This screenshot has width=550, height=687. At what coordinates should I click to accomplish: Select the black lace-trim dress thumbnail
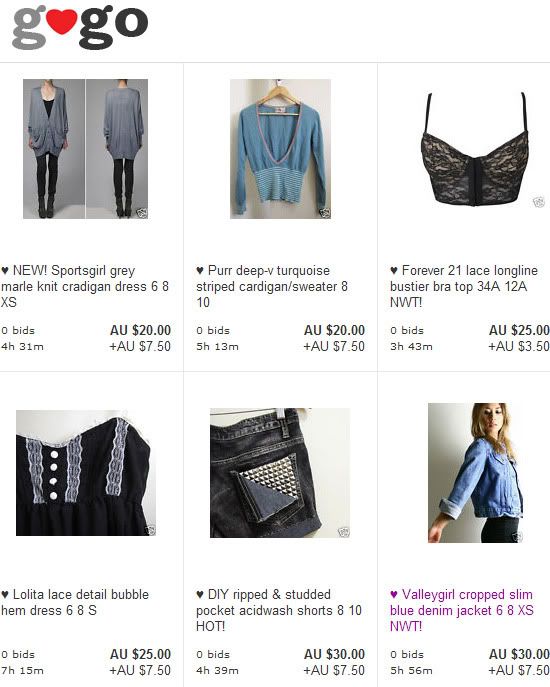click(86, 473)
